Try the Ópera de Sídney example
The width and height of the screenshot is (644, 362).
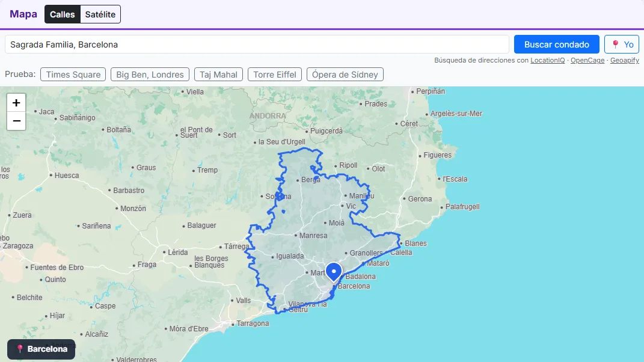coord(345,75)
